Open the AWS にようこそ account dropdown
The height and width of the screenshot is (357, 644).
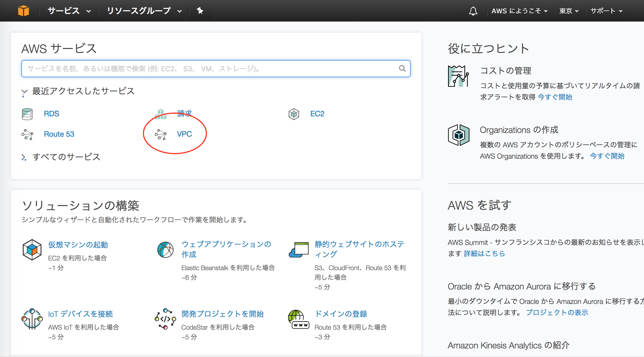(x=520, y=11)
